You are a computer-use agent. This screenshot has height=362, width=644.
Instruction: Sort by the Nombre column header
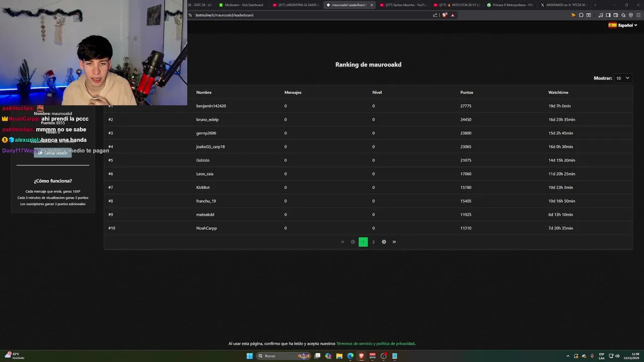(204, 93)
